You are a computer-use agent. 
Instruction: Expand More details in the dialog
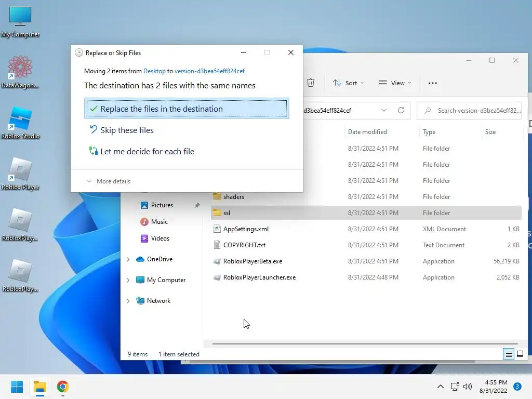[109, 181]
